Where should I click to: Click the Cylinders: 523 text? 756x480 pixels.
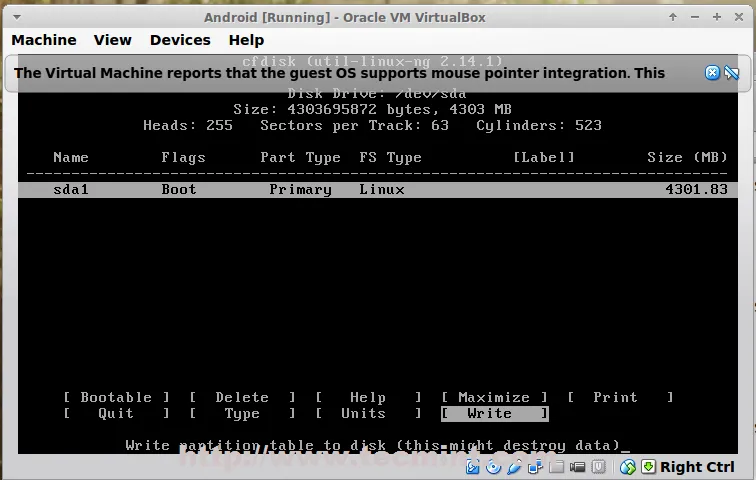point(539,125)
